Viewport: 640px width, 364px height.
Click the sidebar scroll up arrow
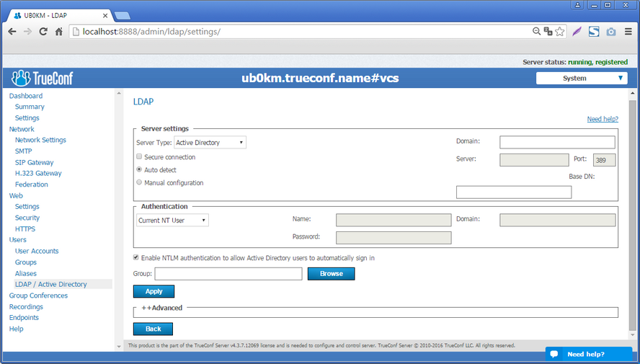pos(119,93)
